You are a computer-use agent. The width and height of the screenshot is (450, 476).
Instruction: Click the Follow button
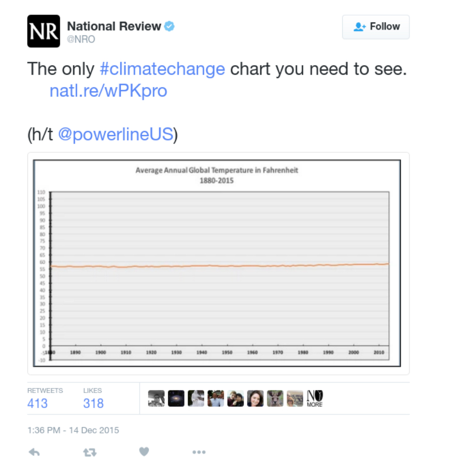coord(376,27)
